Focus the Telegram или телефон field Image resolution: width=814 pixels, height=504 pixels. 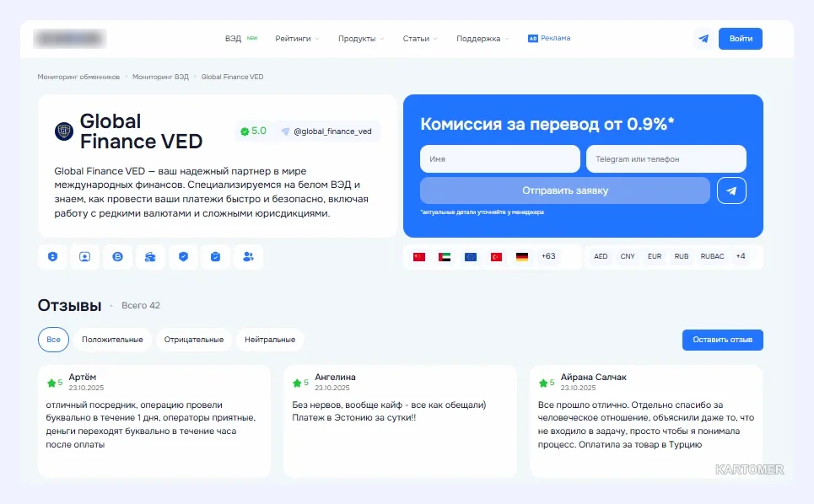pyautogui.click(x=666, y=158)
